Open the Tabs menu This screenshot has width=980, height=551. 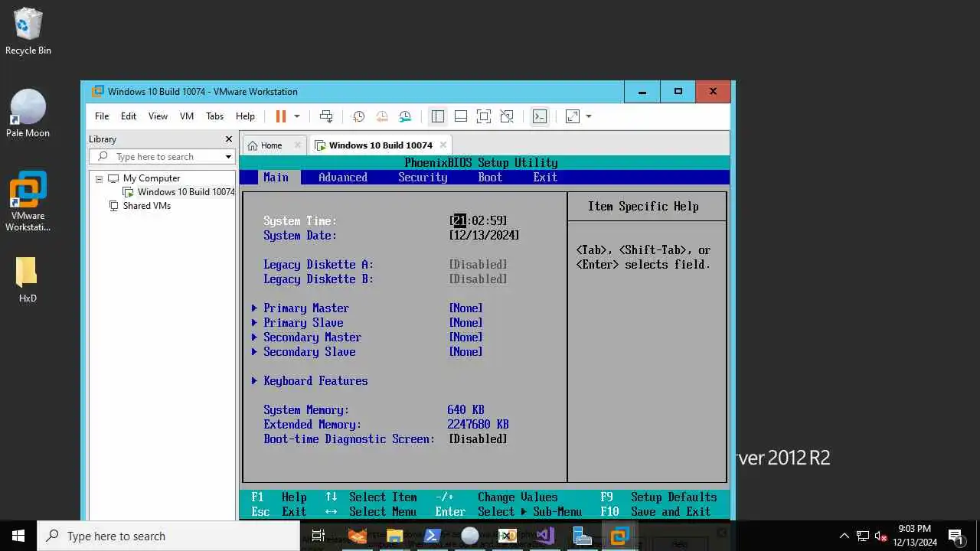[215, 116]
